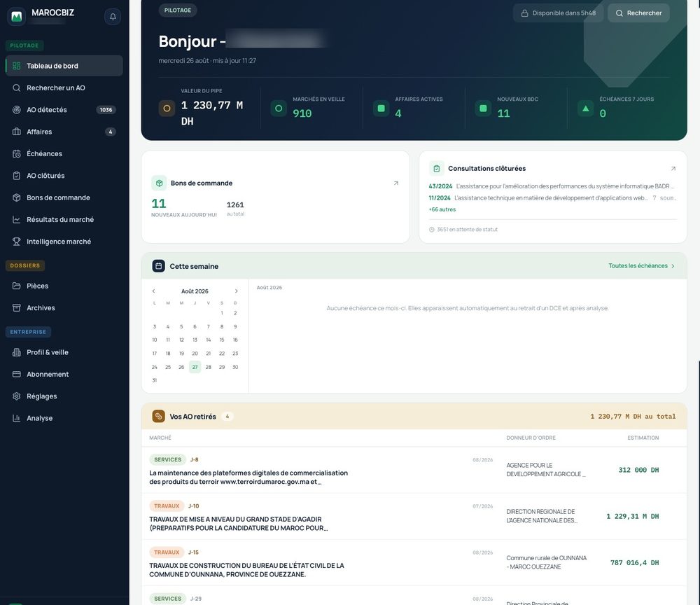Click the Affaires actives square icon
700x605 pixels.
click(381, 108)
